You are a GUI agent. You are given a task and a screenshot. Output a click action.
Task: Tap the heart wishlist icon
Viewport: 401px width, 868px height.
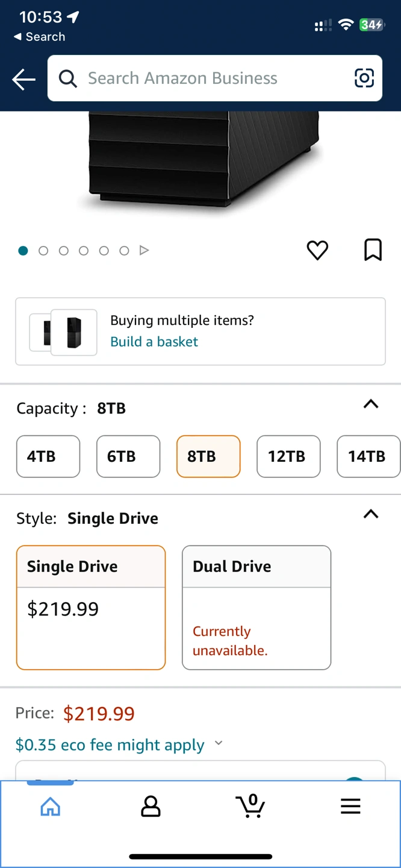[317, 250]
